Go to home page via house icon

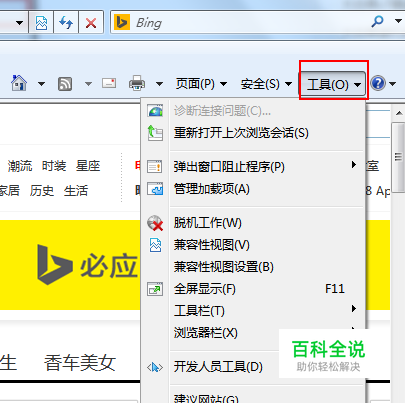(x=19, y=83)
